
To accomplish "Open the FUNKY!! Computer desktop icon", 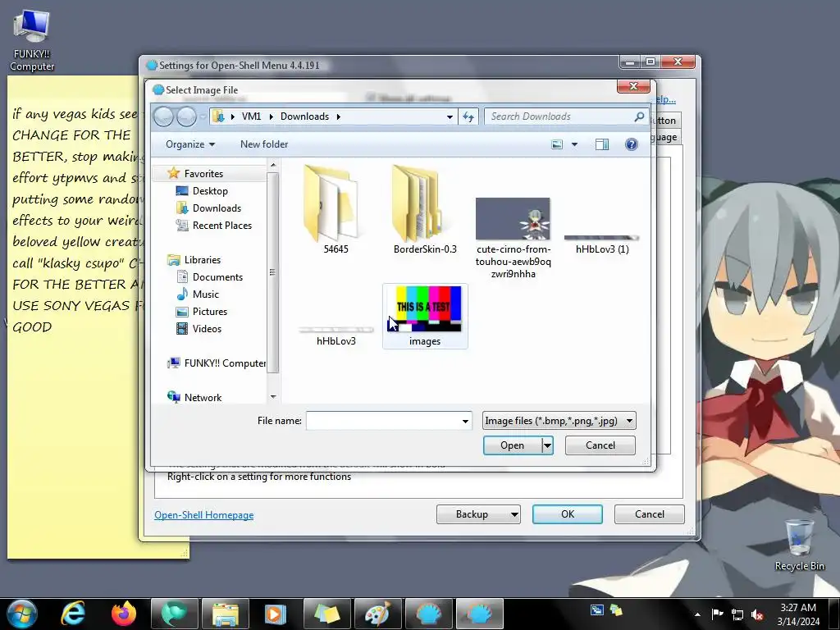I will point(32,40).
